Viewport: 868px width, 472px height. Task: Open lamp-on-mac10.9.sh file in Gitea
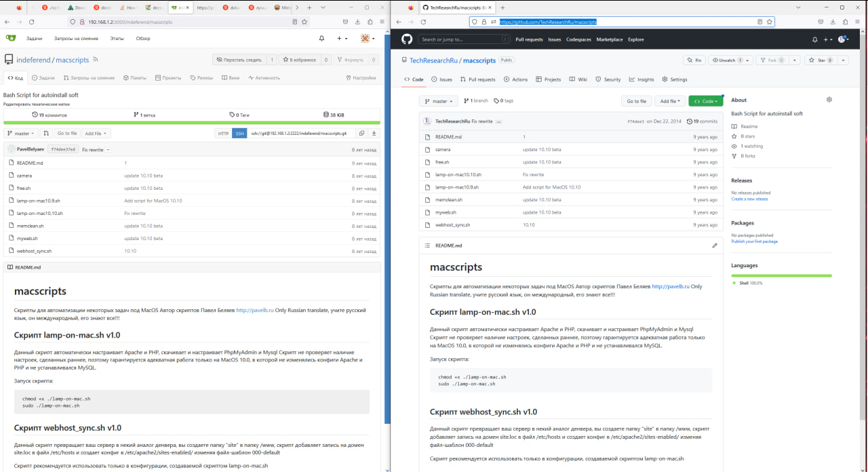[39, 201]
